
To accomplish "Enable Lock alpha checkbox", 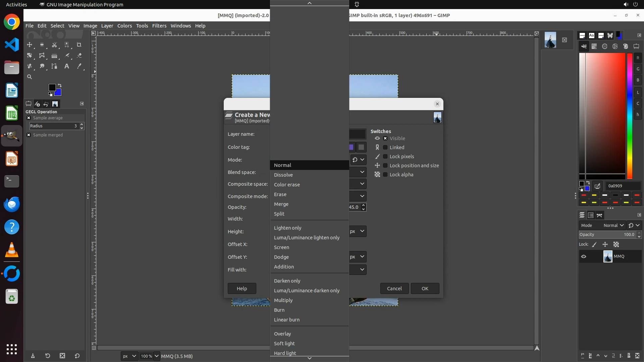I will click(x=385, y=175).
